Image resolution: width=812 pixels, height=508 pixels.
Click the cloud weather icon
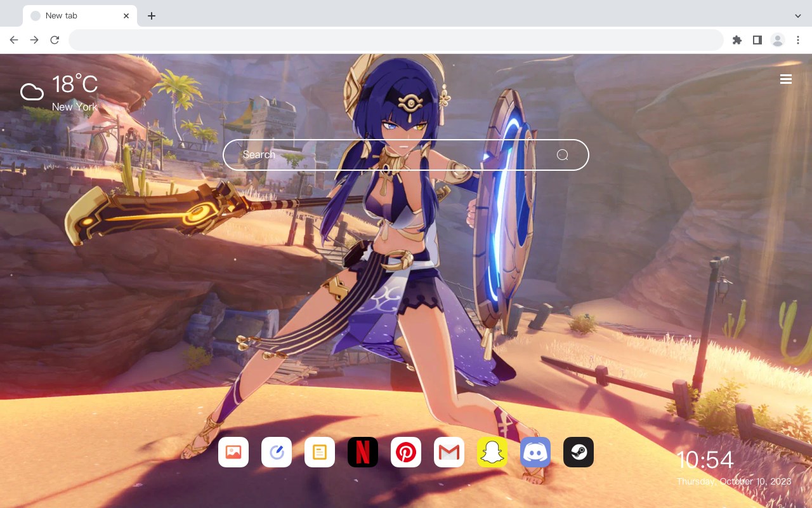coord(32,92)
